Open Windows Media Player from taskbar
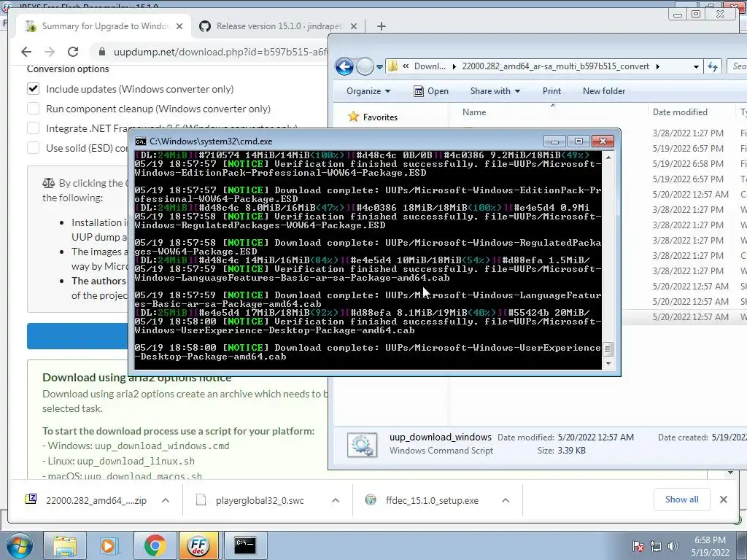 pyautogui.click(x=109, y=545)
